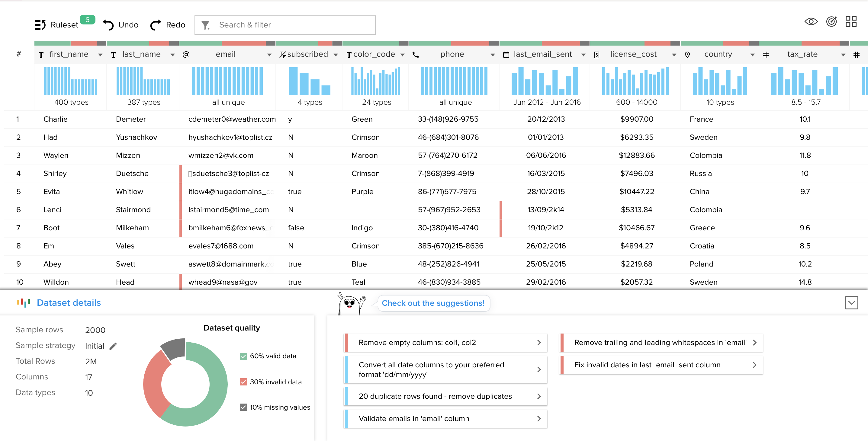Click the filter funnel icon
This screenshot has width=868, height=441.
(206, 25)
